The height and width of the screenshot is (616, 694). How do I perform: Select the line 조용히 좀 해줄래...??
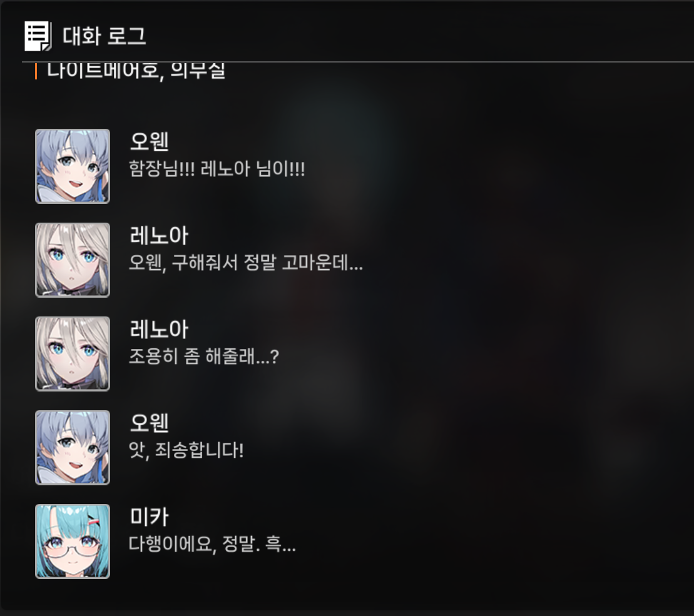pos(204,356)
